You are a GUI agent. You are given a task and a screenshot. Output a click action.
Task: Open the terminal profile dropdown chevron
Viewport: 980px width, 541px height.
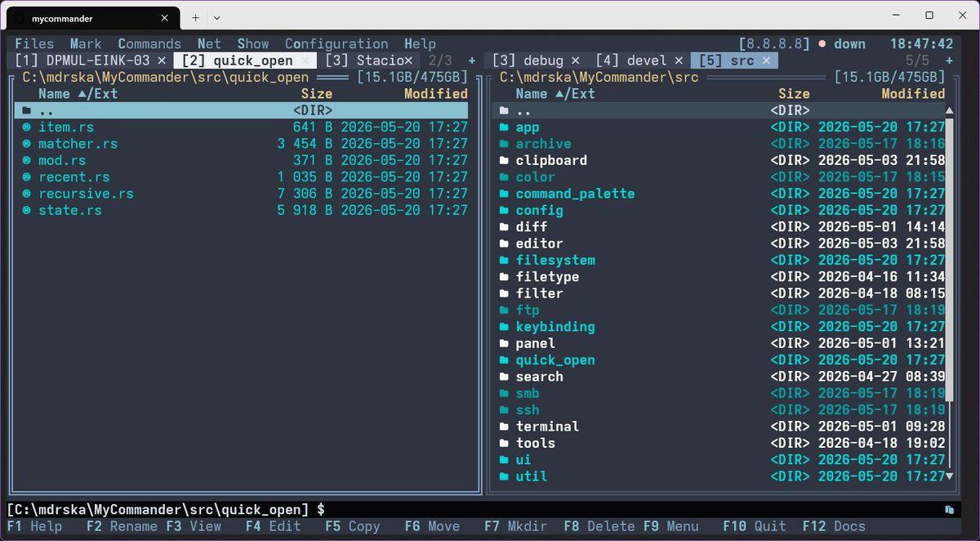click(217, 17)
